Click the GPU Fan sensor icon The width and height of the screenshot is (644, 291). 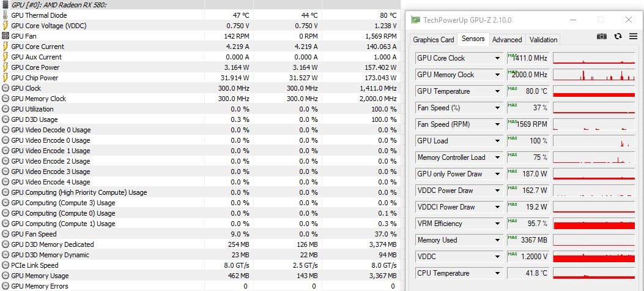click(6, 36)
